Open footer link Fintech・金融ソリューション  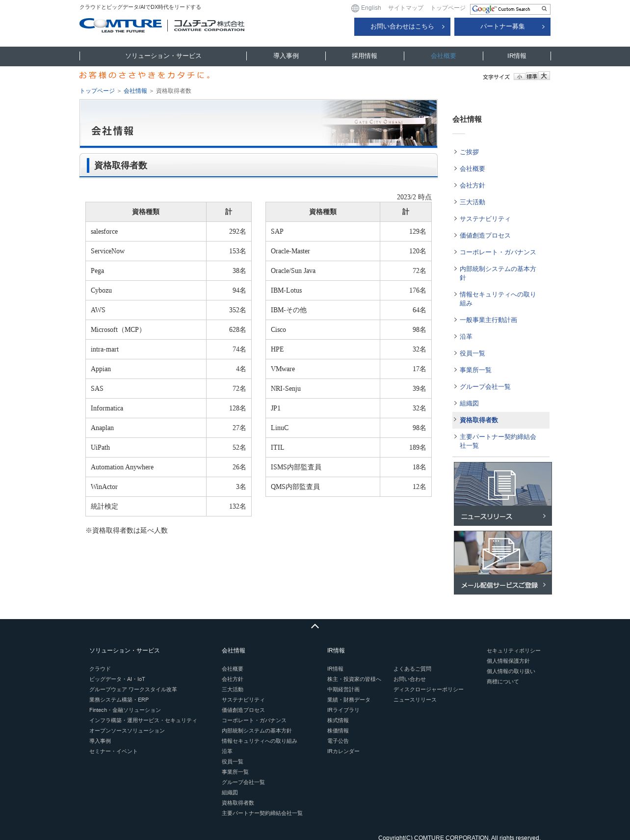tap(125, 710)
